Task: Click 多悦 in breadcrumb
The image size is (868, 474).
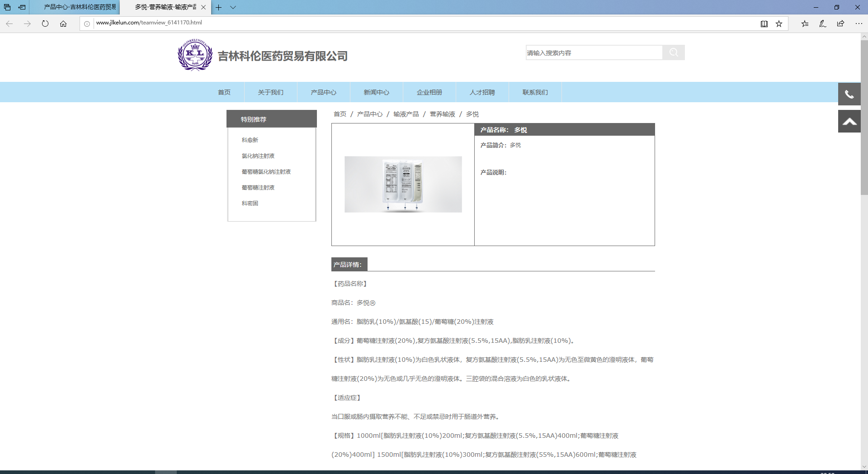Action: coord(472,114)
